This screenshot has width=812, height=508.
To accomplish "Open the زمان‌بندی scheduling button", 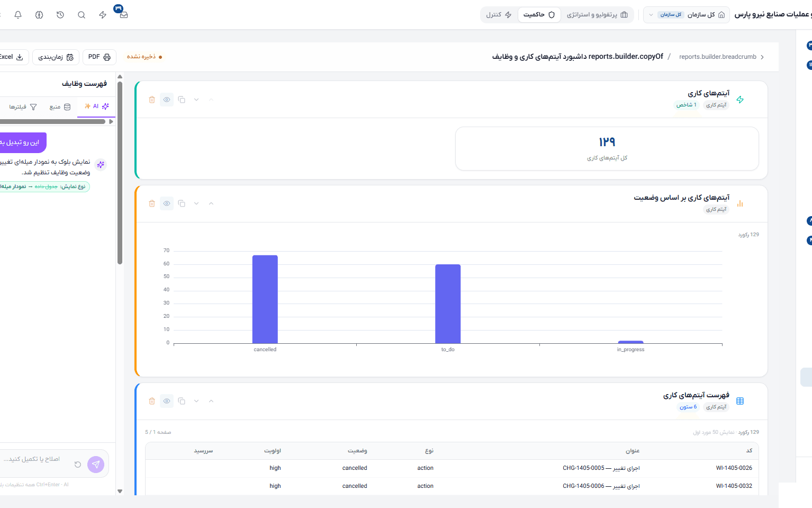I will coord(56,57).
